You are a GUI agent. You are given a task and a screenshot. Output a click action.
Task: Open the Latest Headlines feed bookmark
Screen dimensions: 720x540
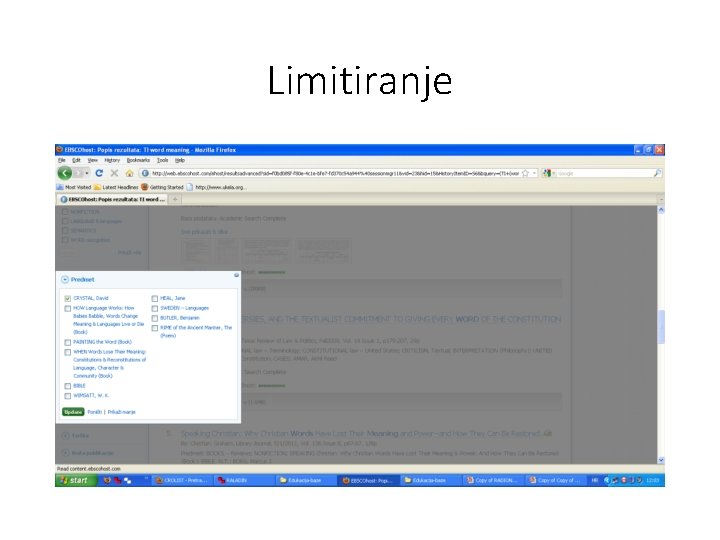(x=116, y=187)
